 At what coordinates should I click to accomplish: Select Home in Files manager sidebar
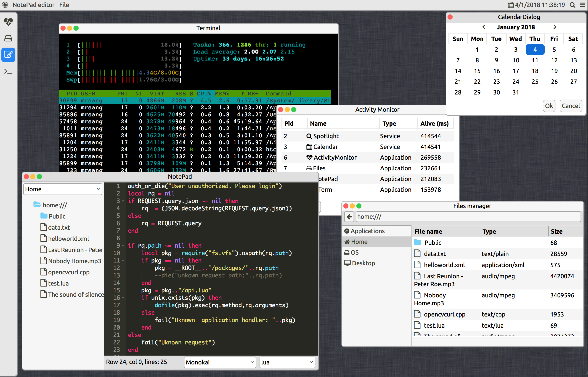tap(377, 242)
